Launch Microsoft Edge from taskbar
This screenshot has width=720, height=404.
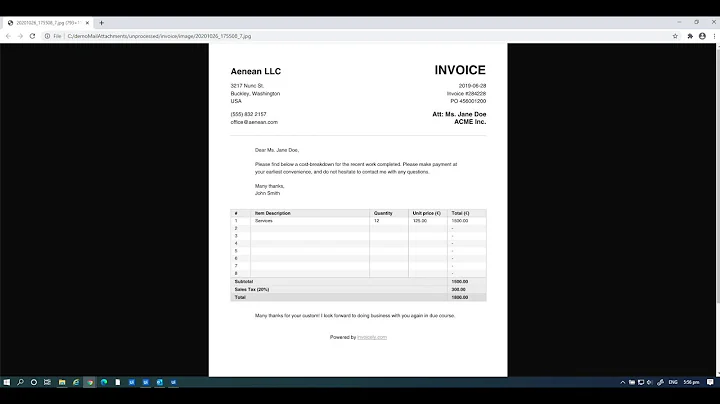point(104,382)
